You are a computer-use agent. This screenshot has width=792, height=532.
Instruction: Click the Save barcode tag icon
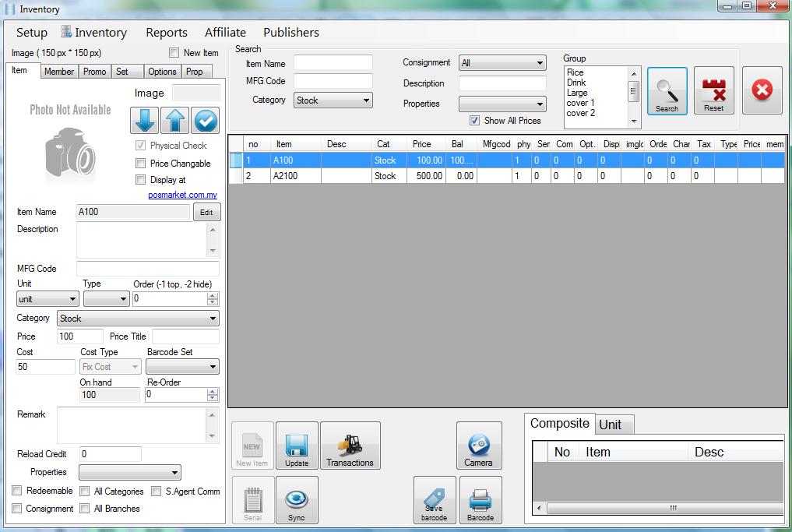[x=434, y=500]
